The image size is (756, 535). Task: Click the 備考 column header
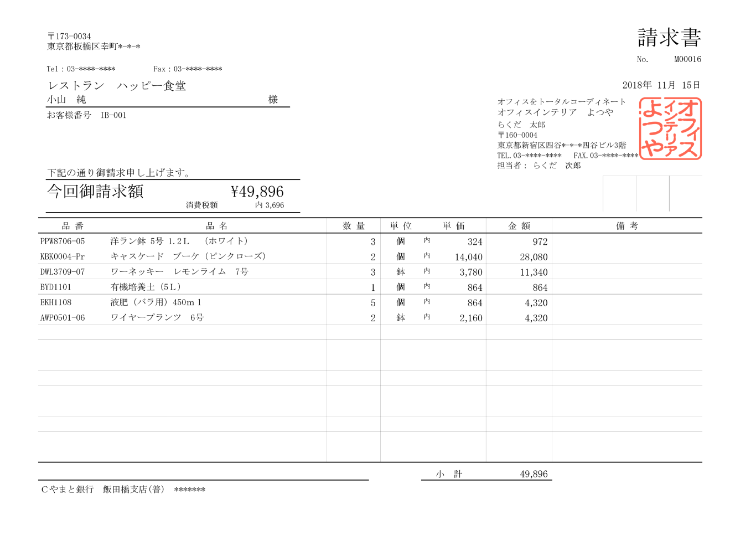click(627, 226)
